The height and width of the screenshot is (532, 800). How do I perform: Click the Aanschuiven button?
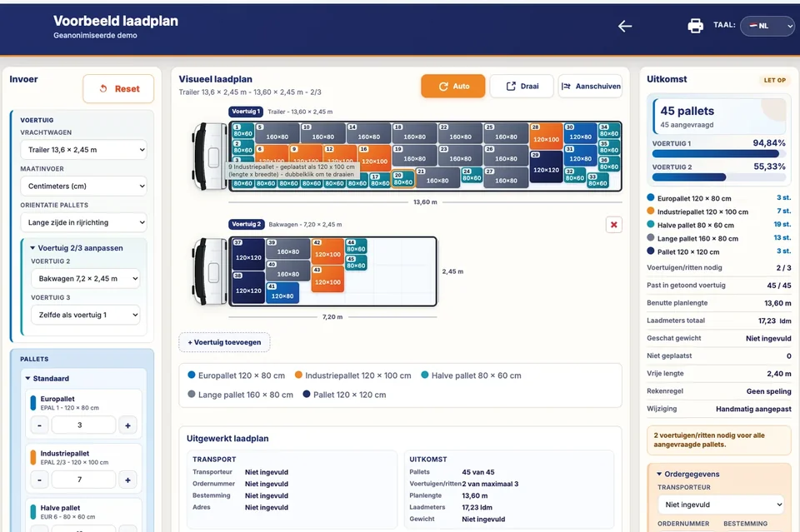[x=590, y=86]
